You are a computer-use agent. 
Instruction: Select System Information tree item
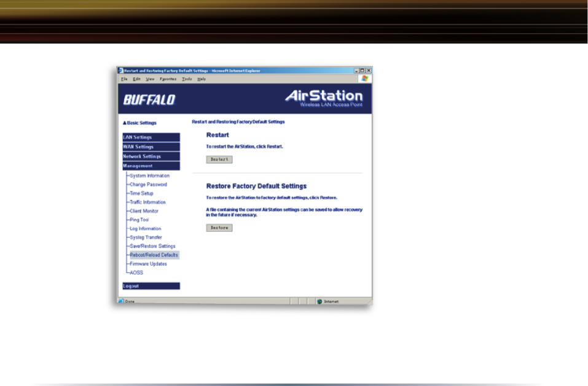[x=150, y=176]
